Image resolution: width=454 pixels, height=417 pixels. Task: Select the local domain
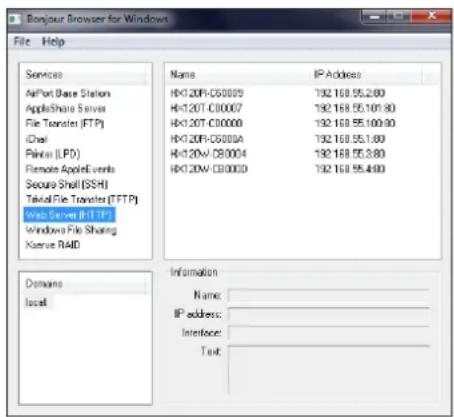36,302
